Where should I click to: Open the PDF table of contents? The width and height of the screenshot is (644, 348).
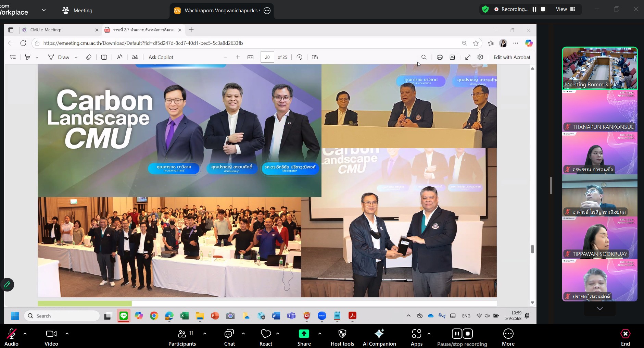tap(13, 57)
